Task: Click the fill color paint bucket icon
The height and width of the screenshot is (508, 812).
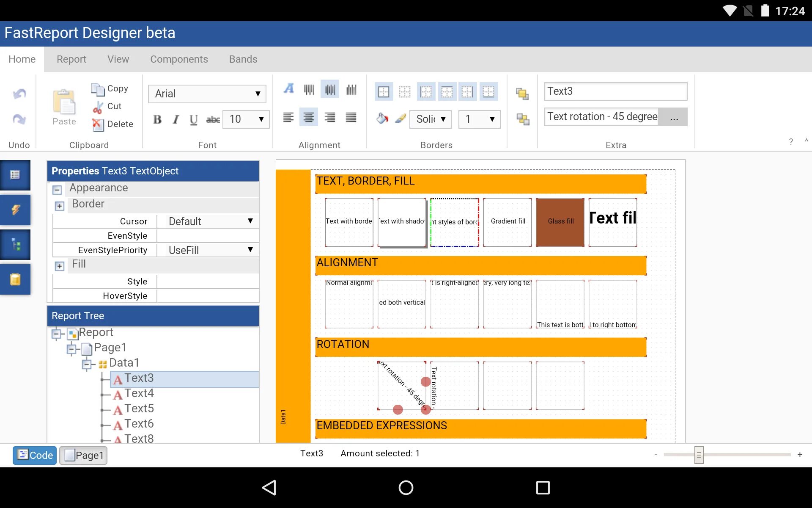Action: (x=382, y=119)
